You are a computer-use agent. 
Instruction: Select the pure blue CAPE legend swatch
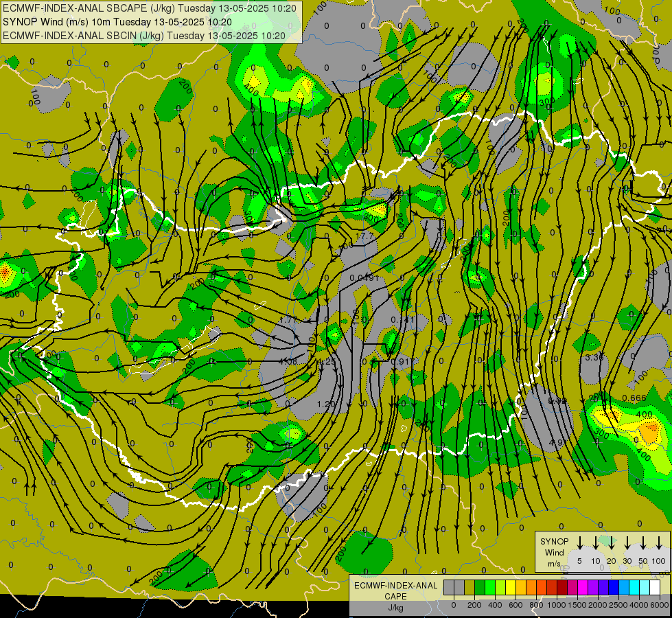pos(614,587)
